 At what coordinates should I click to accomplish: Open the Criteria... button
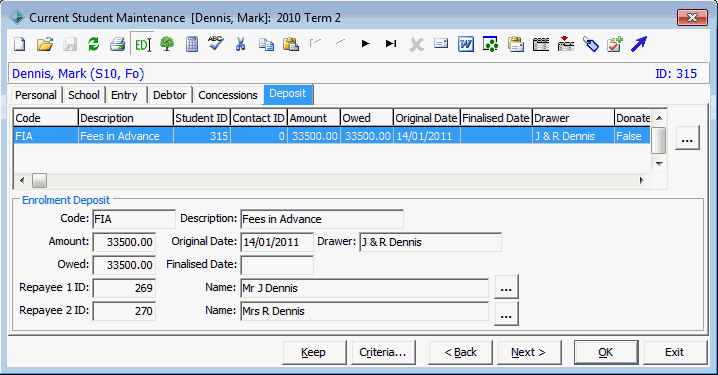pos(383,352)
